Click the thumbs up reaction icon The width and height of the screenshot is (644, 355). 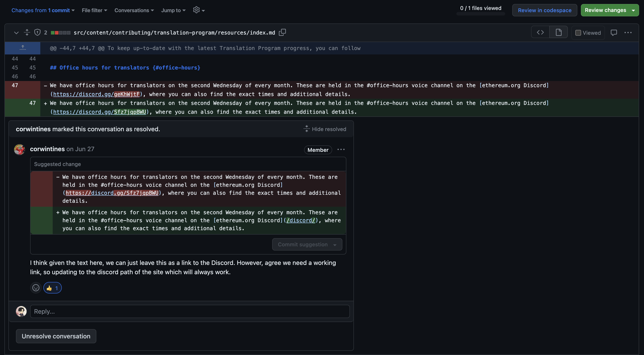[49, 288]
